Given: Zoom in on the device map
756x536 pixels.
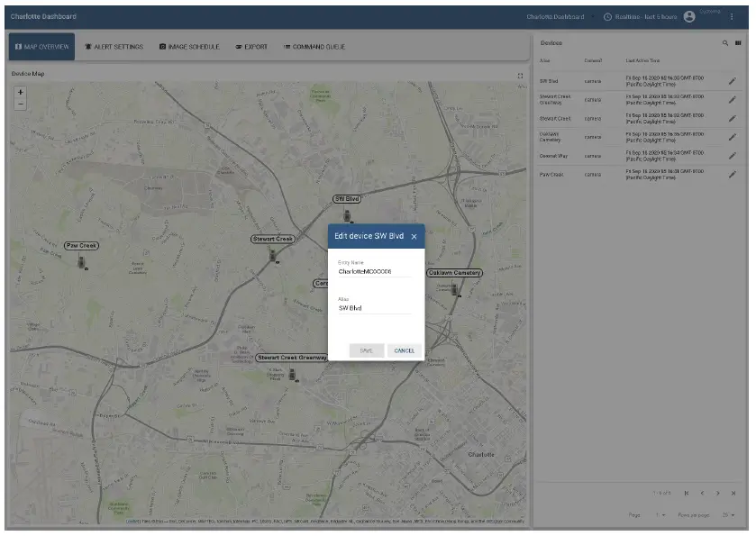Looking at the screenshot, I should point(21,92).
